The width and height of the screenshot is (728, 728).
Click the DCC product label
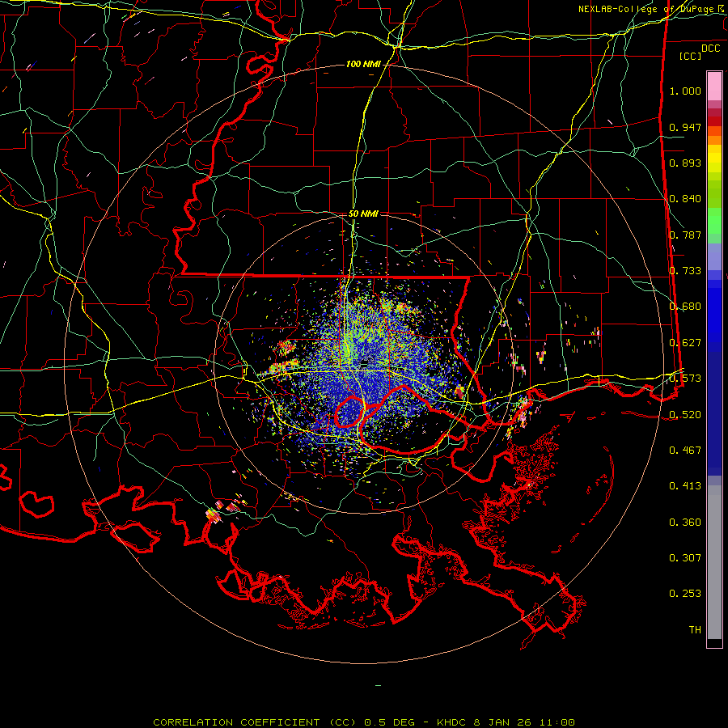(x=710, y=49)
